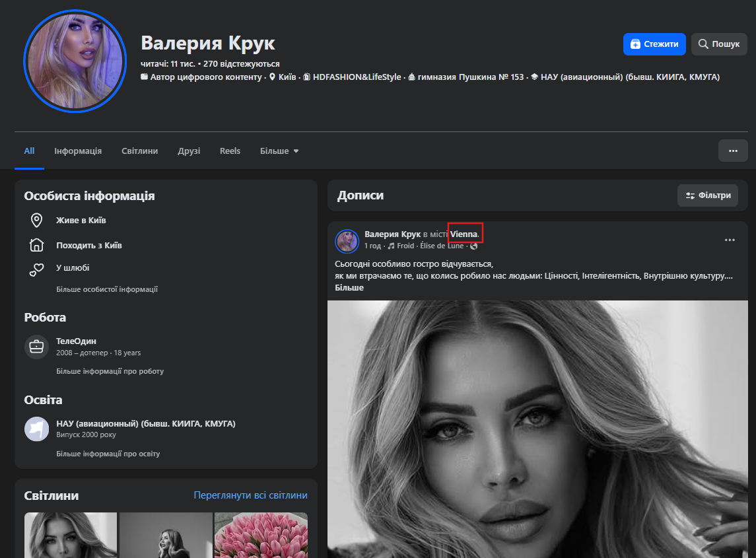Open the Reels tab

pos(230,151)
